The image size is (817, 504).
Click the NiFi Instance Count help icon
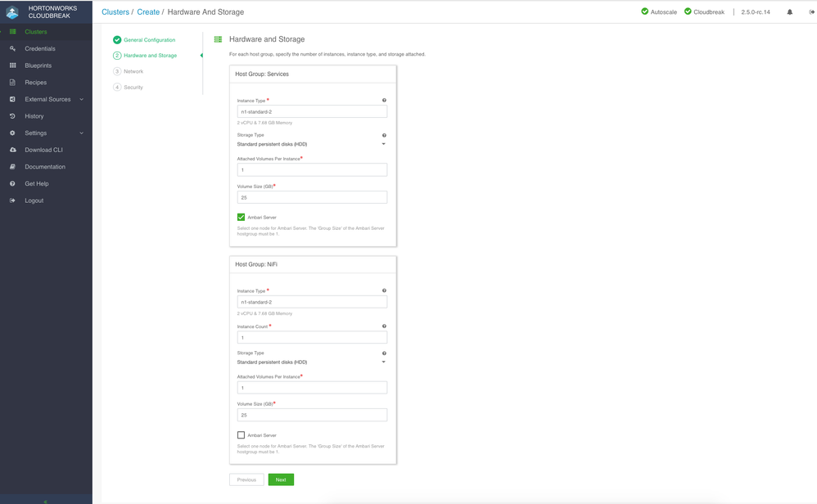(384, 326)
